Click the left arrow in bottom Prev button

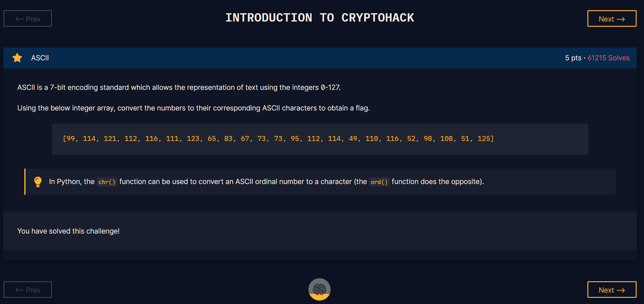tap(19, 290)
